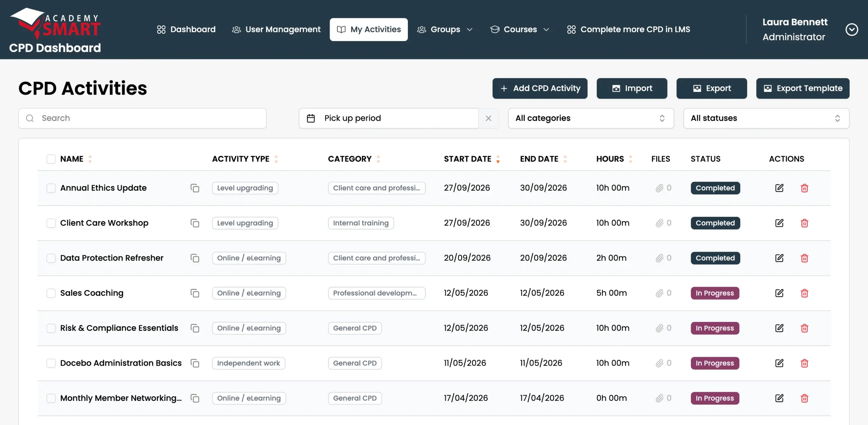The width and height of the screenshot is (868, 425).
Task: Delete the Sales Coaching activity
Action: pyautogui.click(x=804, y=293)
